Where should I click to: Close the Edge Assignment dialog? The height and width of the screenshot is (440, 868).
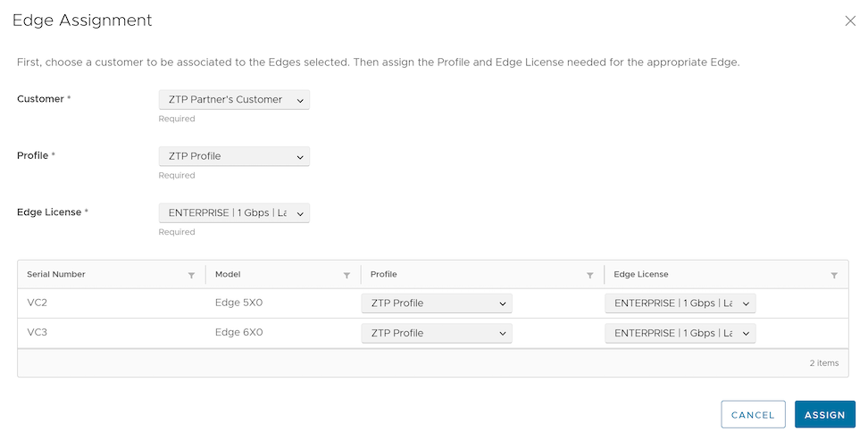tap(849, 21)
